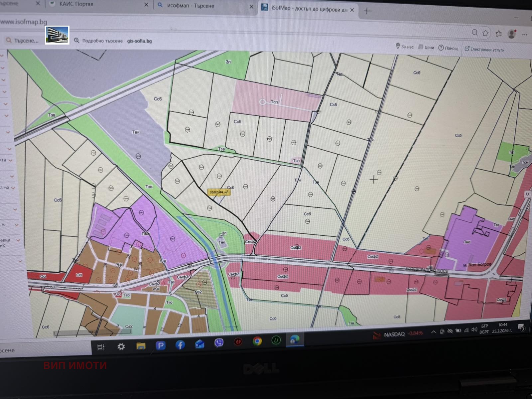The height and width of the screenshot is (399, 532).
Task: Open the bookmarks star icon
Action: (485, 33)
